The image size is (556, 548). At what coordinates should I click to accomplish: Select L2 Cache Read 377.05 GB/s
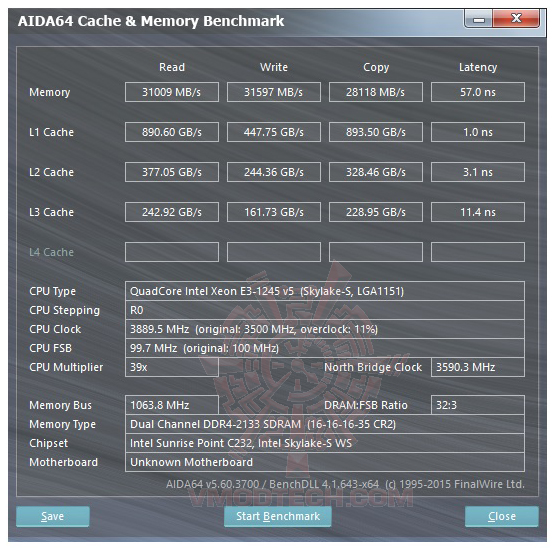(x=172, y=172)
